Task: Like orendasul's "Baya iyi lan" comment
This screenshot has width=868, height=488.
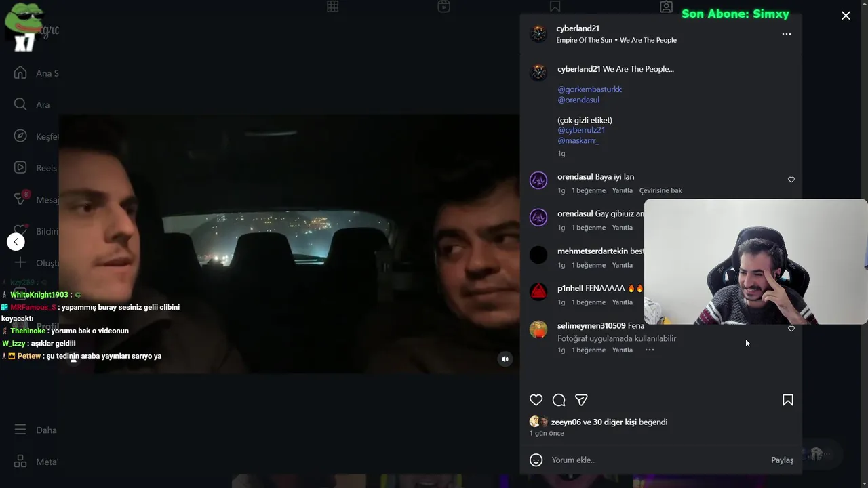Action: pyautogui.click(x=791, y=180)
